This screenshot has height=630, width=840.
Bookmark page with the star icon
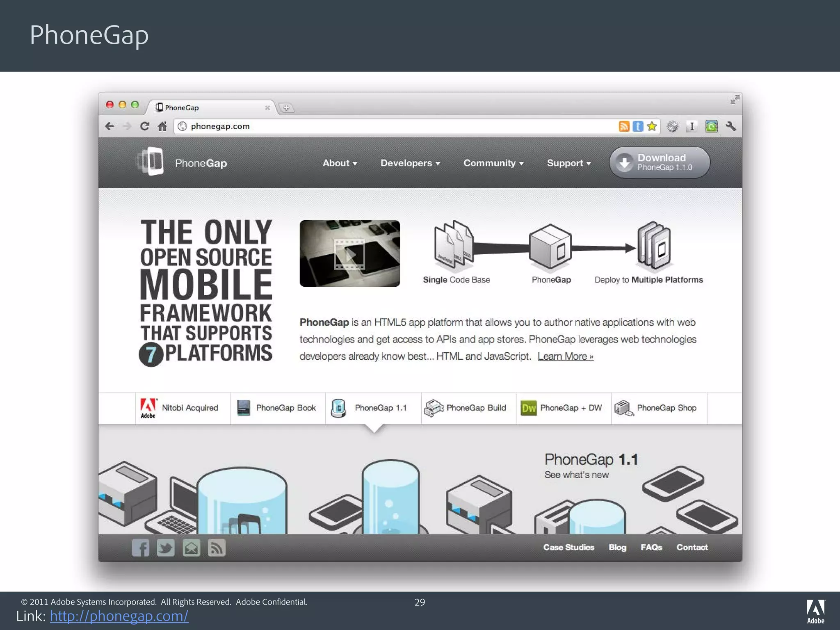pyautogui.click(x=652, y=126)
